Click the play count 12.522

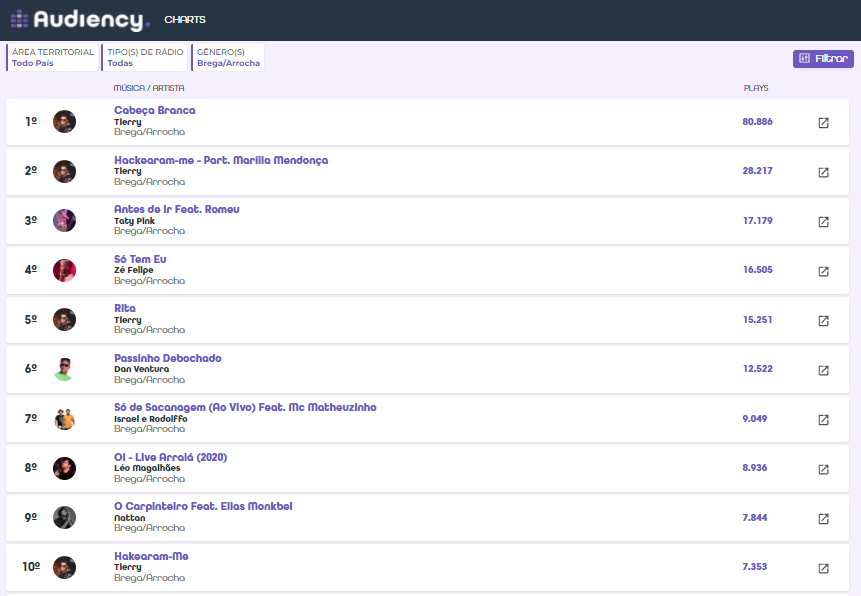tap(758, 369)
